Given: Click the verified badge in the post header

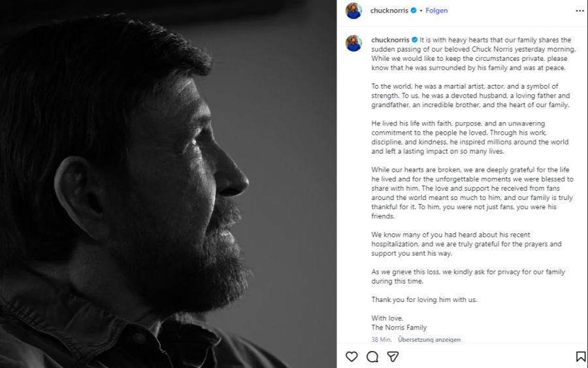Looking at the screenshot, I should (x=414, y=11).
